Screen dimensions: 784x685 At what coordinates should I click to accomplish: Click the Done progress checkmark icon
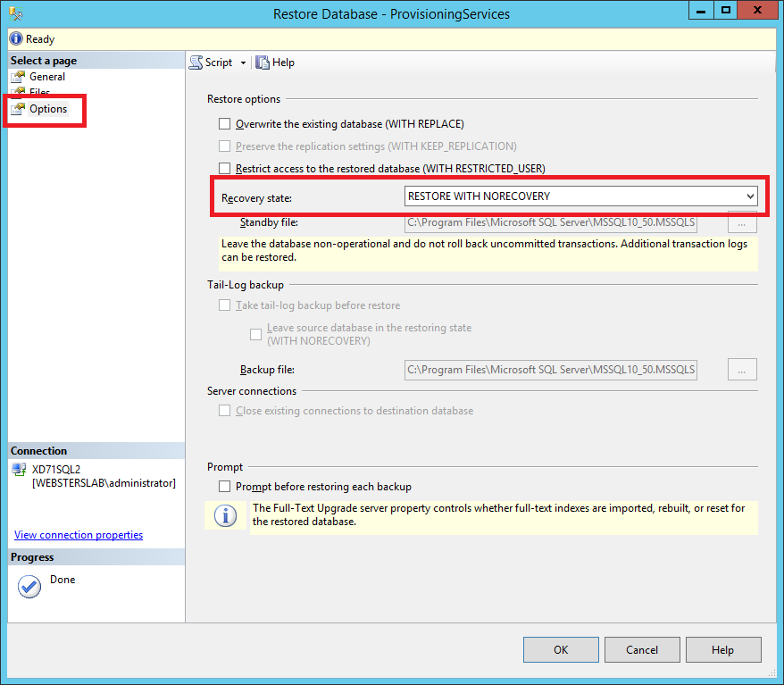click(29, 586)
